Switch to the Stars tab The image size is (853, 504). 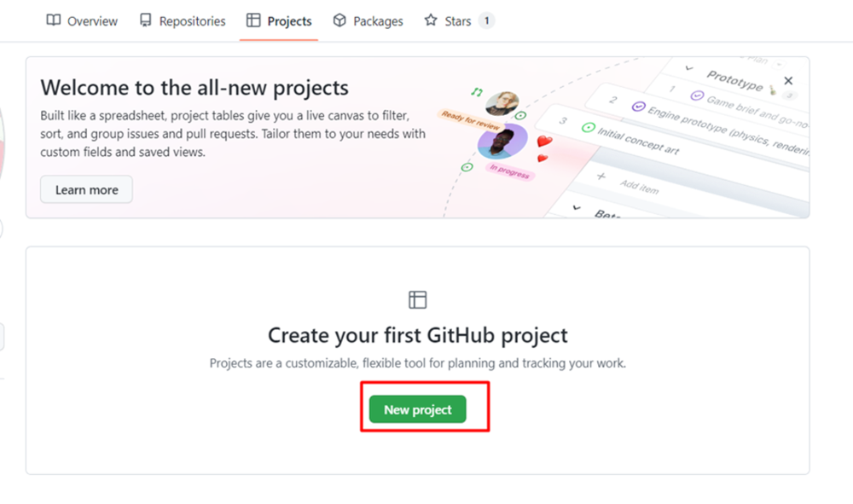pos(458,20)
